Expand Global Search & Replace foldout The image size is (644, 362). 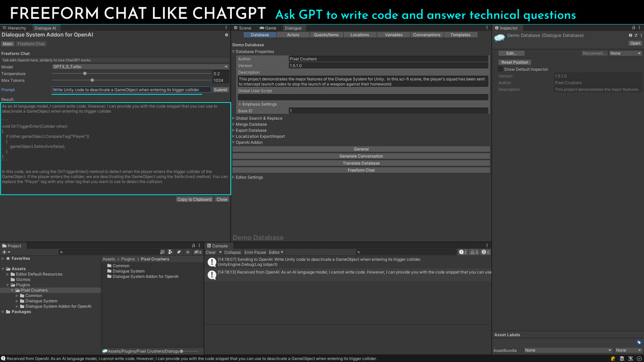234,118
